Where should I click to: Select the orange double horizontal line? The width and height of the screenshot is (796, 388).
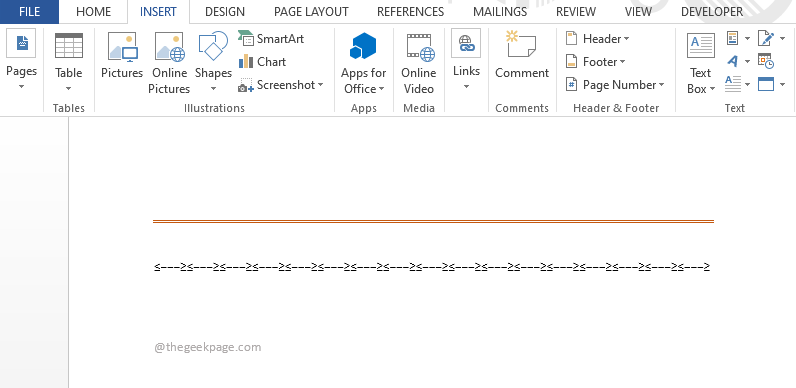click(x=433, y=221)
